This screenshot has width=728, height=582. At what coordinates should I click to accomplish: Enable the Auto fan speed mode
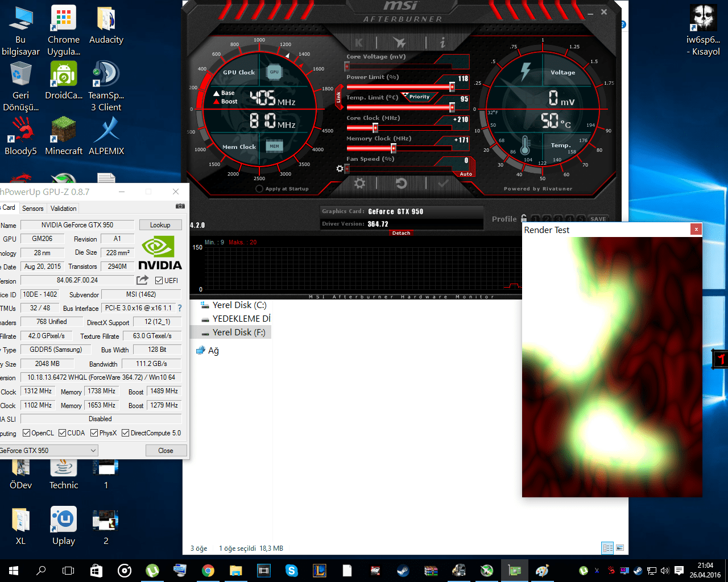[x=466, y=174]
